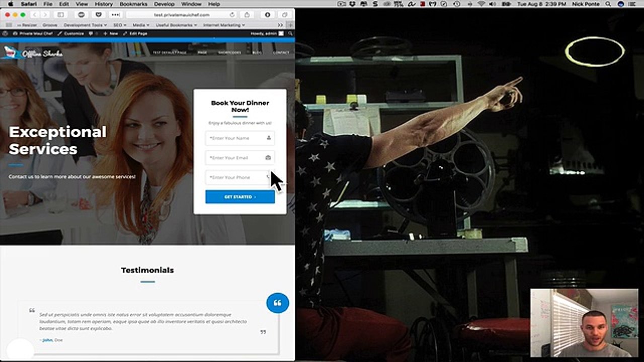Open the Window menu
Image resolution: width=644 pixels, height=362 pixels.
(191, 4)
